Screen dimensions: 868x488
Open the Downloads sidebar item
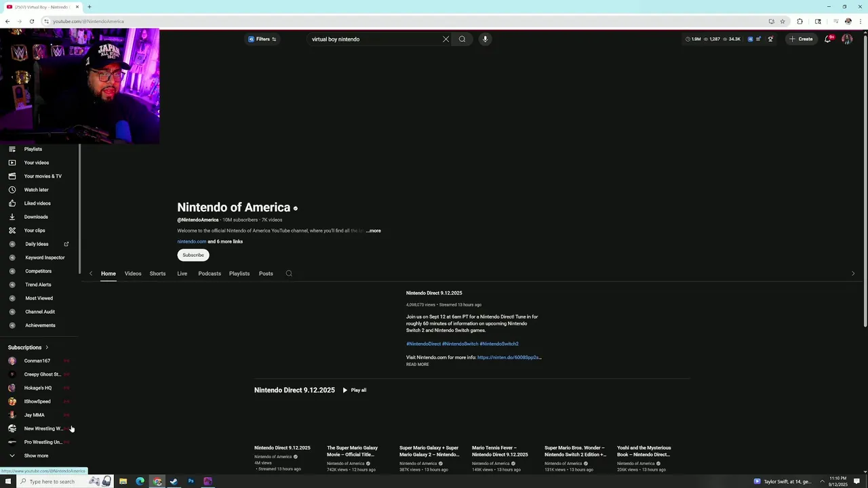click(x=36, y=217)
